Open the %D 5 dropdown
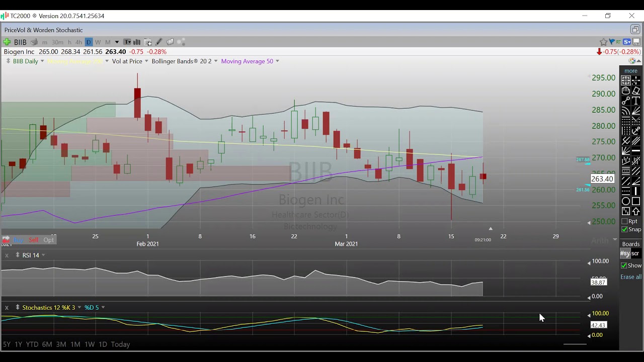The height and width of the screenshot is (362, 644). click(103, 307)
